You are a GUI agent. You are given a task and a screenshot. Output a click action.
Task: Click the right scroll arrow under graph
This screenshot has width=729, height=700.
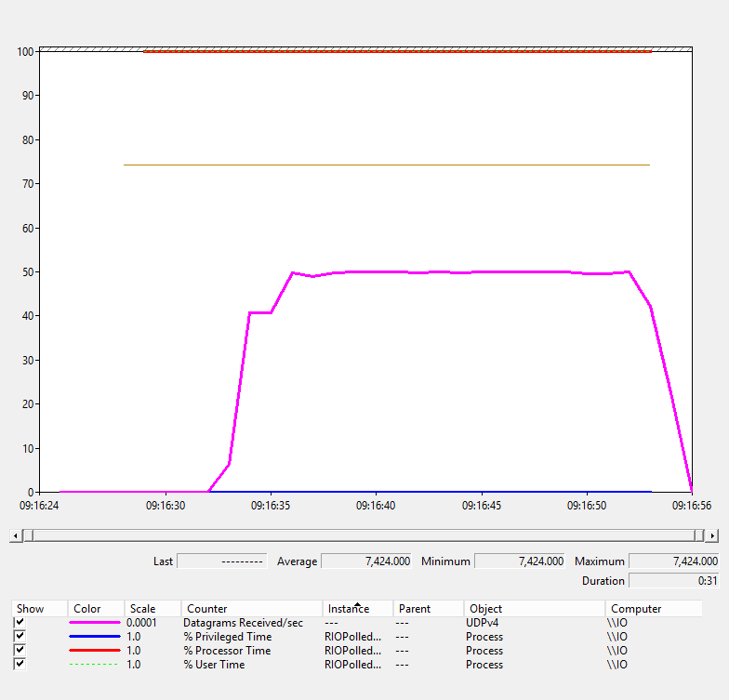(712, 535)
